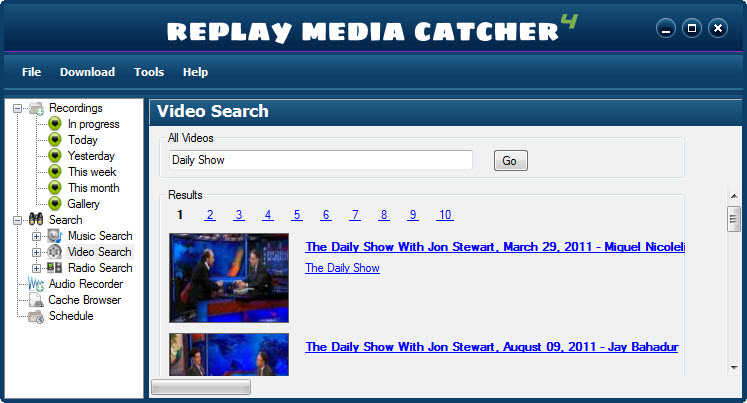Screen dimensions: 747x403
Task: Click the results scrollbar down arrow
Action: (x=734, y=367)
